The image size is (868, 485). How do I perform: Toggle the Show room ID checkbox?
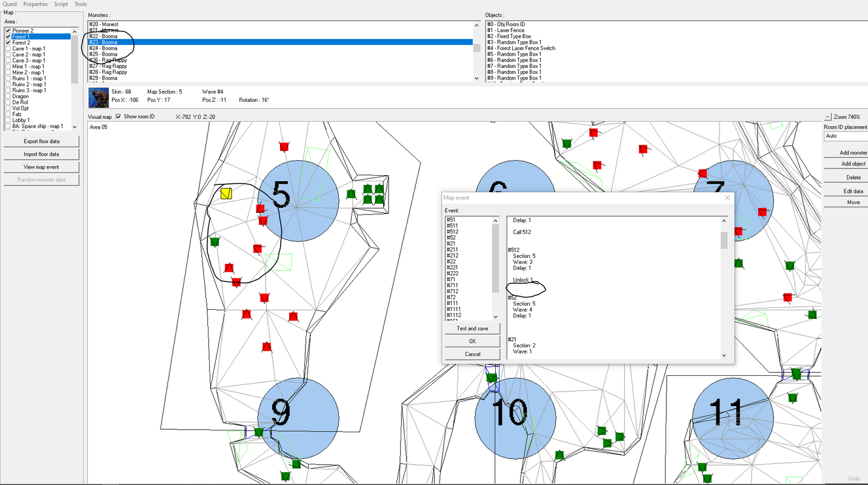pos(118,116)
